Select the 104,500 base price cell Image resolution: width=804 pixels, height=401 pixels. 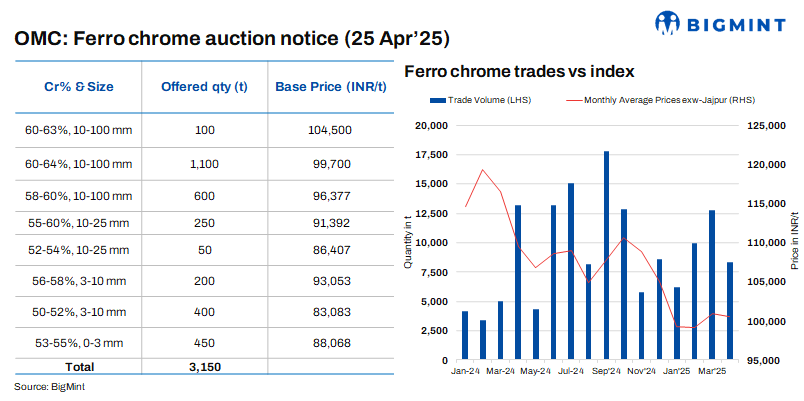coord(330,130)
